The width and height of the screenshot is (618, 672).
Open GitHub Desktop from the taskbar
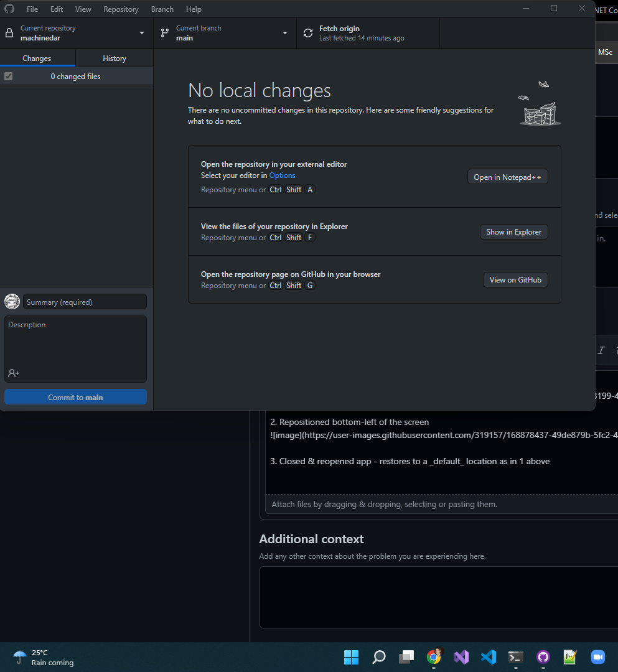542,657
